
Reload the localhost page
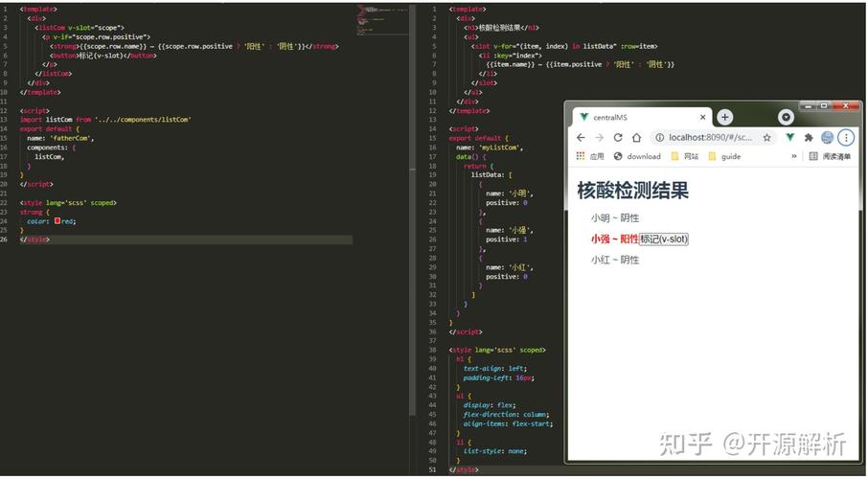(x=618, y=137)
